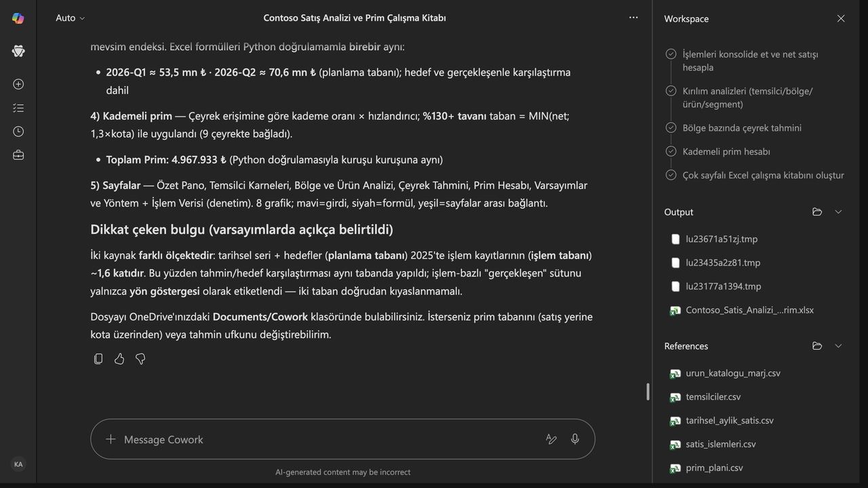The image size is (868, 488).
Task: Open urun_katalogu_marj.csv reference
Action: 733,373
